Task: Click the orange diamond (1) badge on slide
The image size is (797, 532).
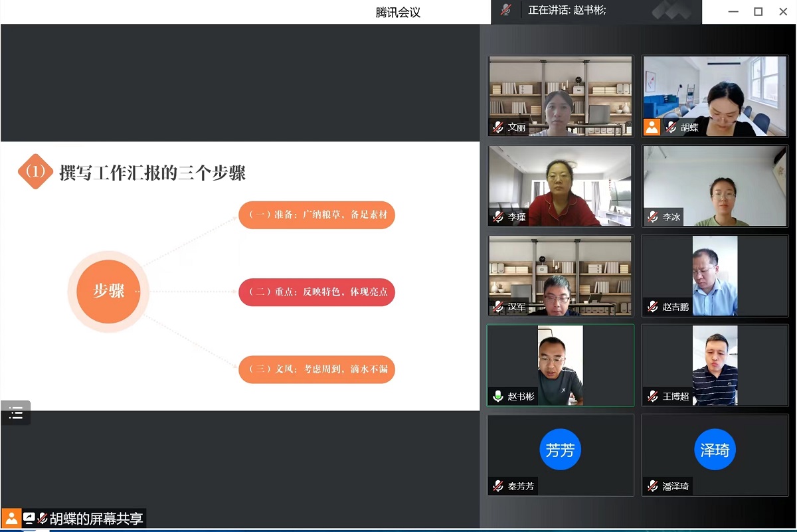Action: [35, 171]
